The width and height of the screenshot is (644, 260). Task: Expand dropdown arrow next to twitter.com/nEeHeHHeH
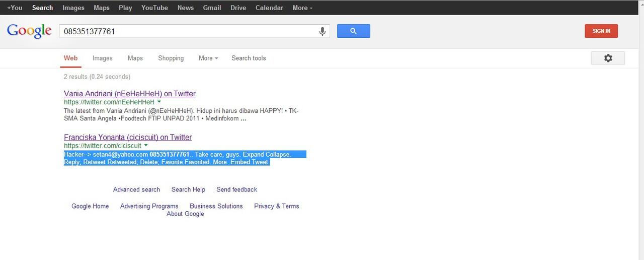[159, 102]
